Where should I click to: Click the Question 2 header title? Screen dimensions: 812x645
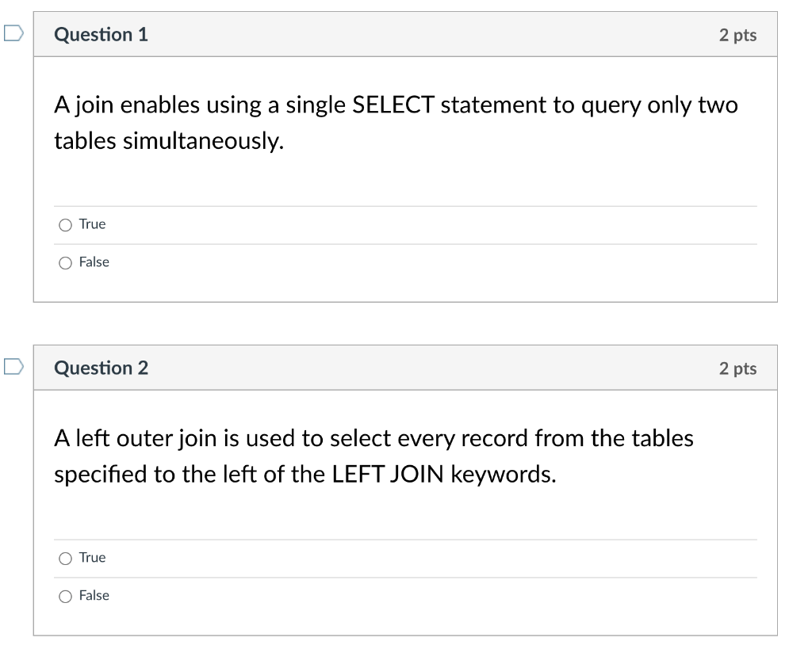click(101, 368)
